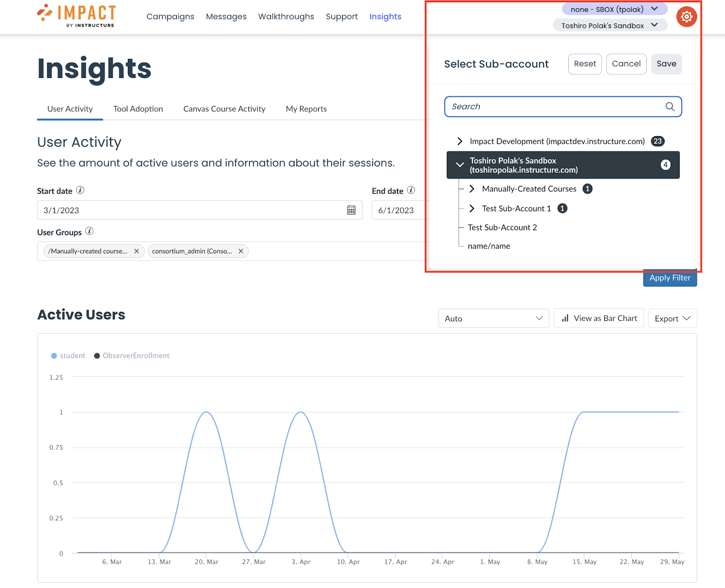Toggle the ObserverEnrollment series in legend

click(132, 356)
